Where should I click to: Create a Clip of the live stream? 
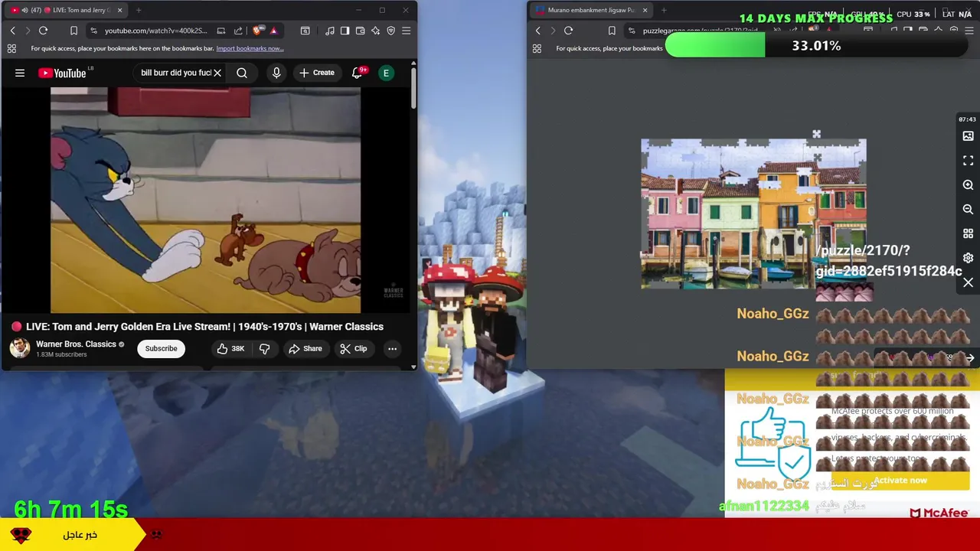click(x=353, y=348)
